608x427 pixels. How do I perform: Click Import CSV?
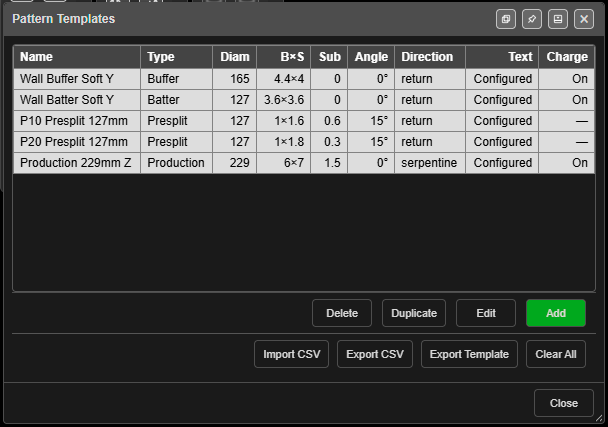click(292, 354)
